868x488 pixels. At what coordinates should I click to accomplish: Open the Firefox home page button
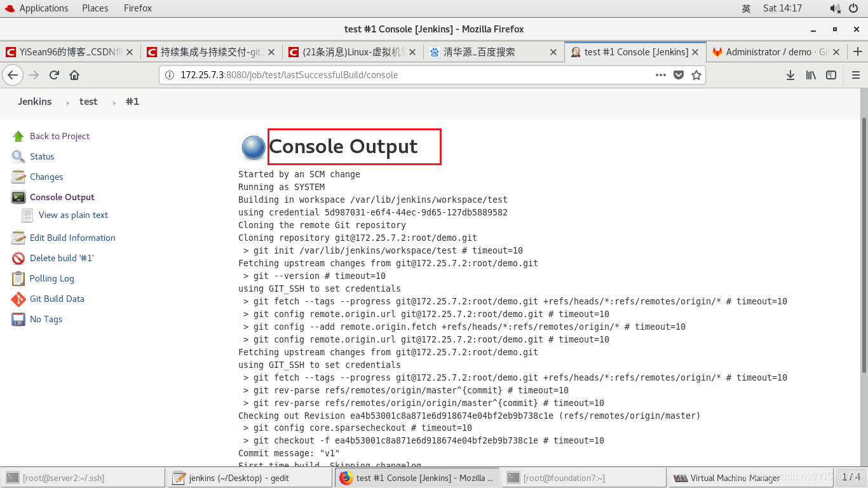pos(74,75)
